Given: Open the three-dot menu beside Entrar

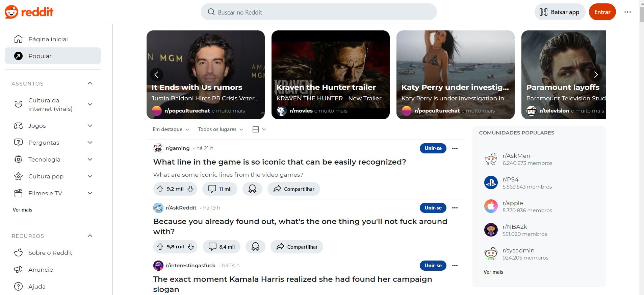Looking at the screenshot, I should tap(627, 12).
